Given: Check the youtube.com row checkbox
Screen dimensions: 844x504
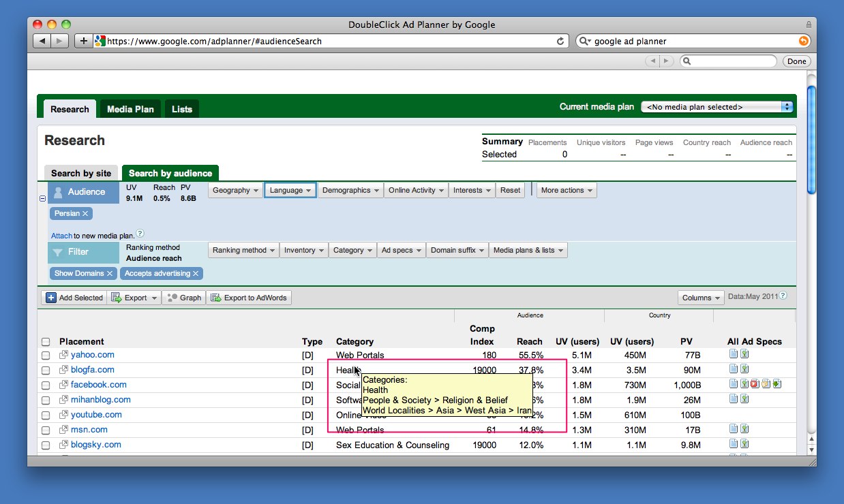Looking at the screenshot, I should [46, 415].
